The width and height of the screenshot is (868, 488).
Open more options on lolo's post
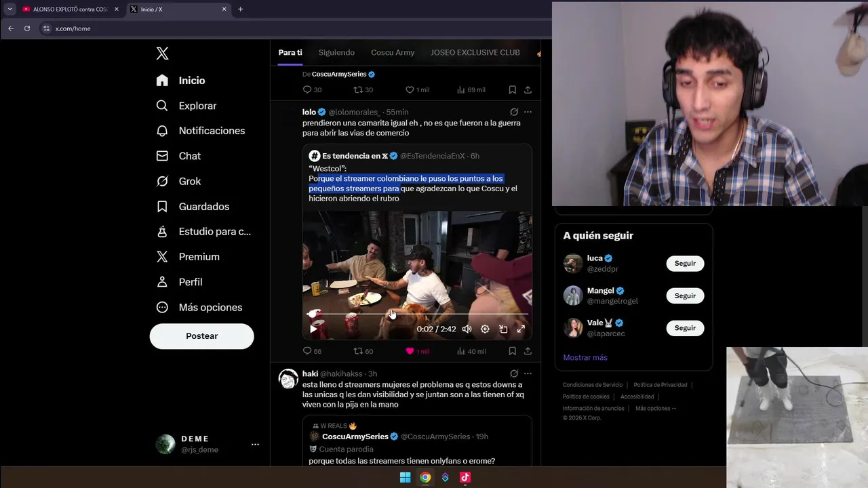(528, 112)
